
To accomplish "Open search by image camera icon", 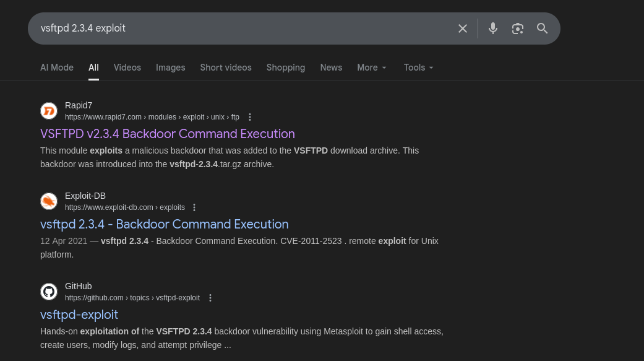I will point(518,28).
